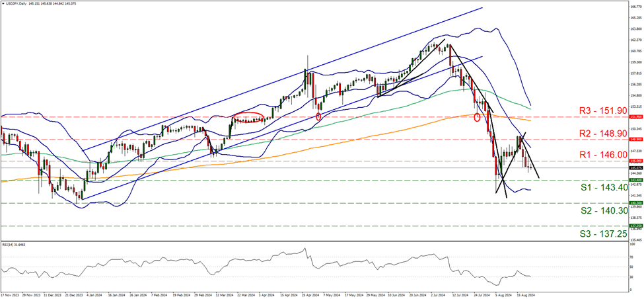Click the 166.770 price axis value
The image size is (644, 299).
[x=635, y=7]
